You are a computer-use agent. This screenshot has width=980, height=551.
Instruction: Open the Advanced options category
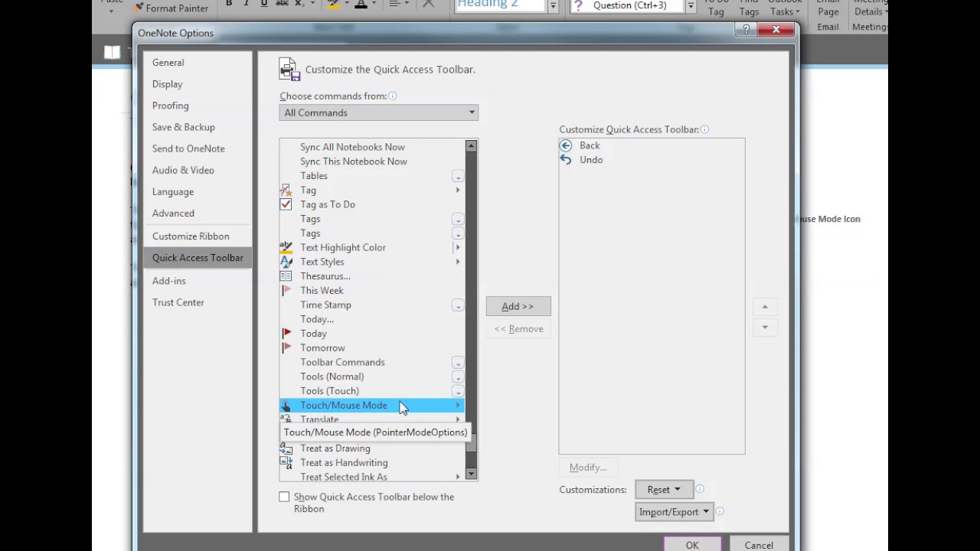tap(198, 214)
